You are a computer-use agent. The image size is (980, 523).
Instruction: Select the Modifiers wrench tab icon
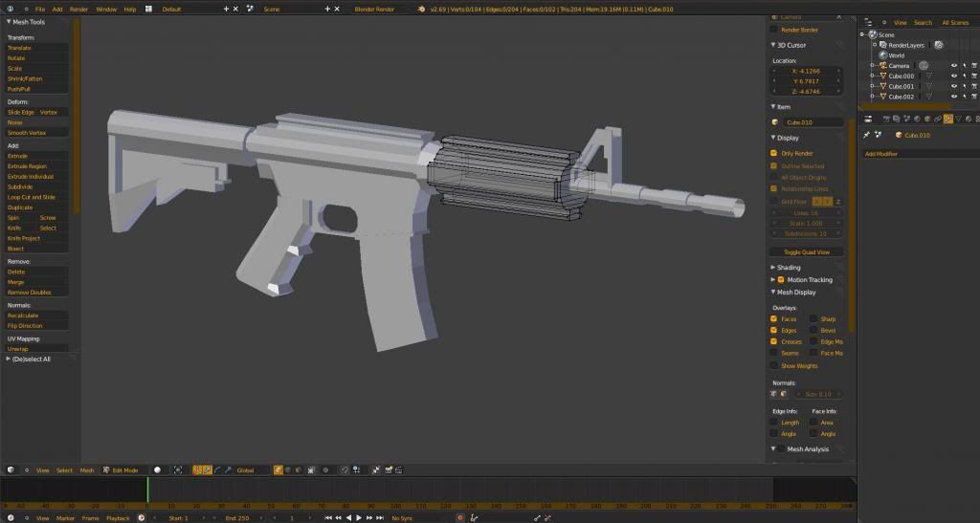click(948, 119)
